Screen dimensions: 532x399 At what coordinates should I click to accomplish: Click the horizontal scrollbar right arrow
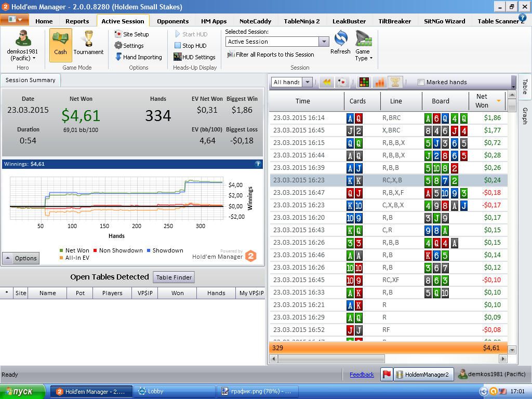(x=503, y=358)
